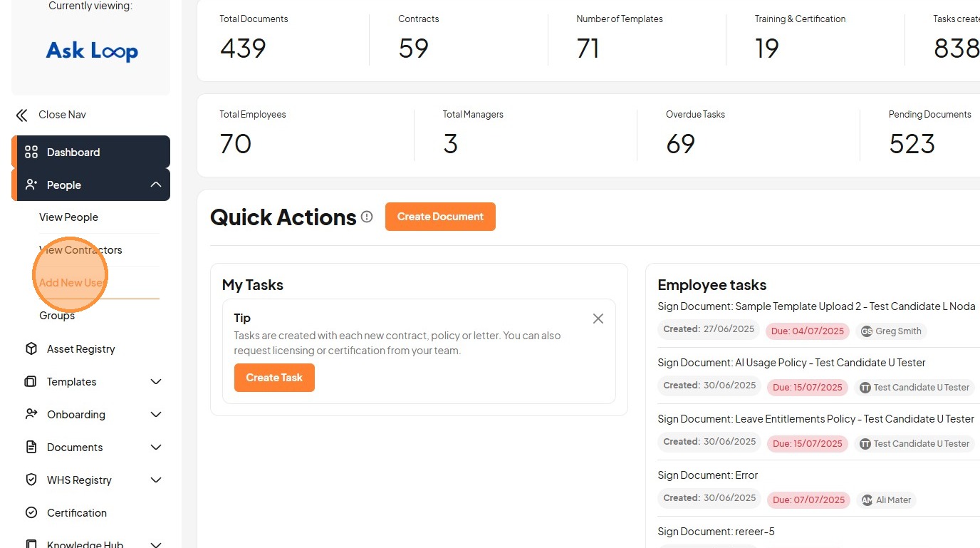
Task: Click the Templates stacked-pages icon
Action: (31, 381)
